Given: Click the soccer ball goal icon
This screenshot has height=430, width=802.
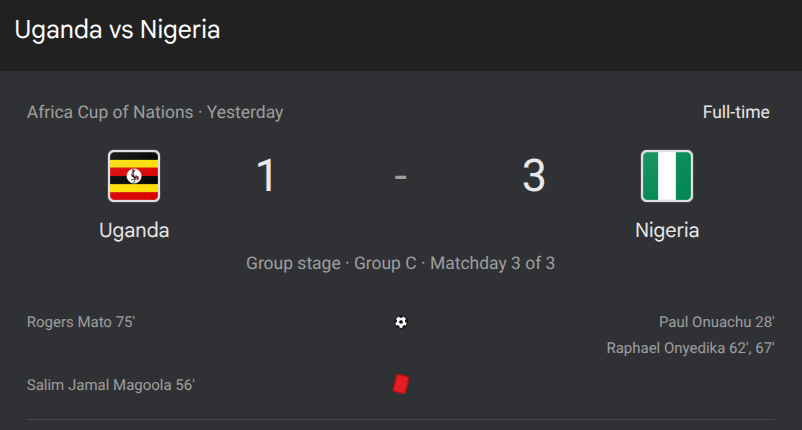Looking at the screenshot, I should click(401, 322).
